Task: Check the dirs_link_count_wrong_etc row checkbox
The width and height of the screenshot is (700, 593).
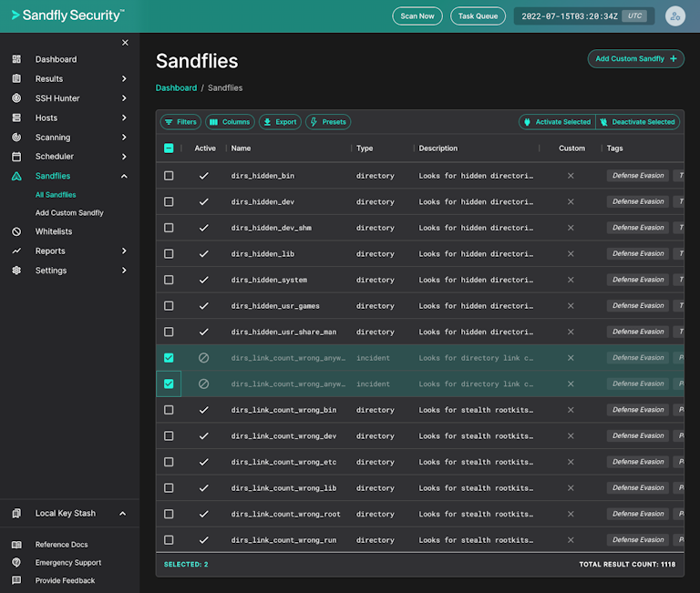Action: pos(169,462)
